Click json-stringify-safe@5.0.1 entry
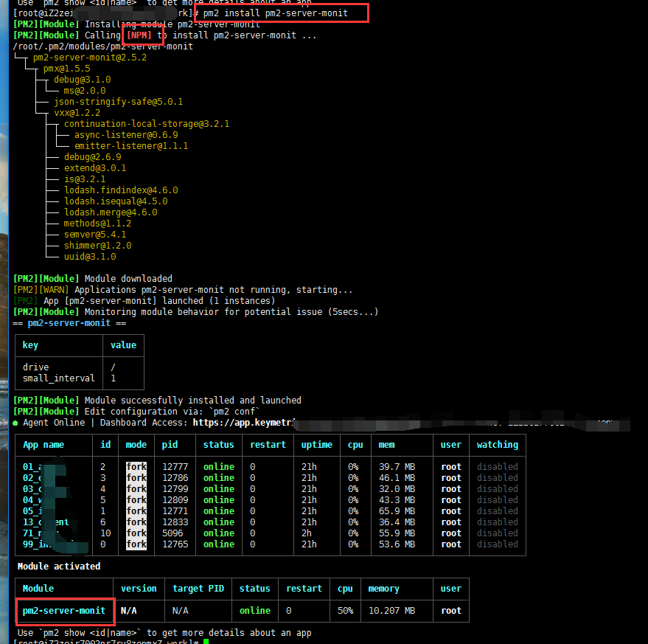648x644 pixels. click(118, 102)
